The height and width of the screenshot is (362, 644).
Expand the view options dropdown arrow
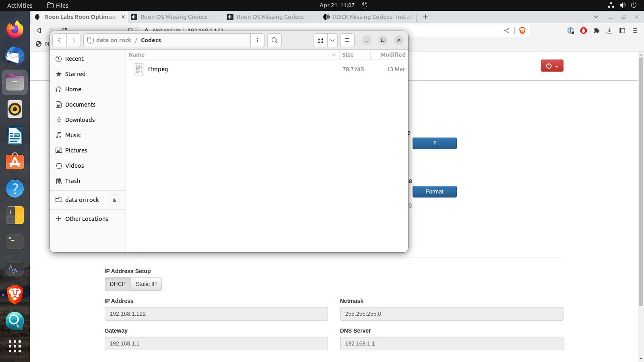coord(332,40)
